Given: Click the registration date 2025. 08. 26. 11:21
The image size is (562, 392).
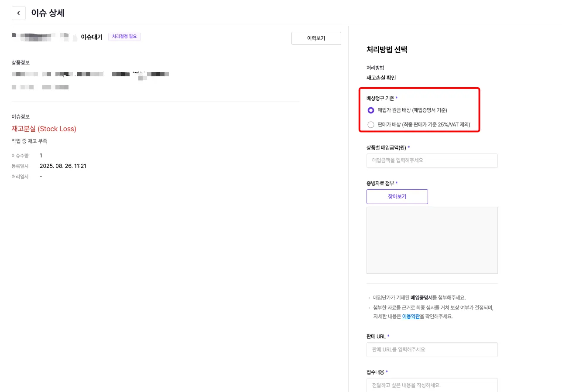Looking at the screenshot, I should click(63, 166).
